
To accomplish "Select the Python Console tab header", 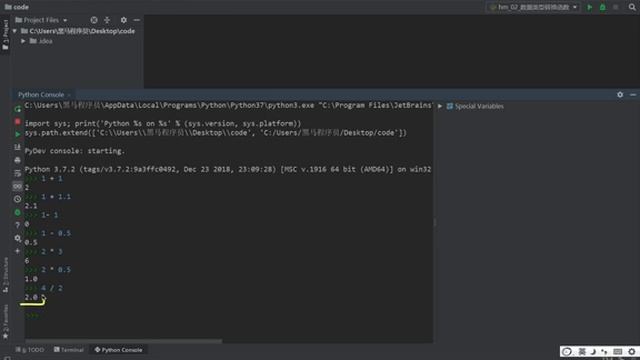I will (x=41, y=95).
